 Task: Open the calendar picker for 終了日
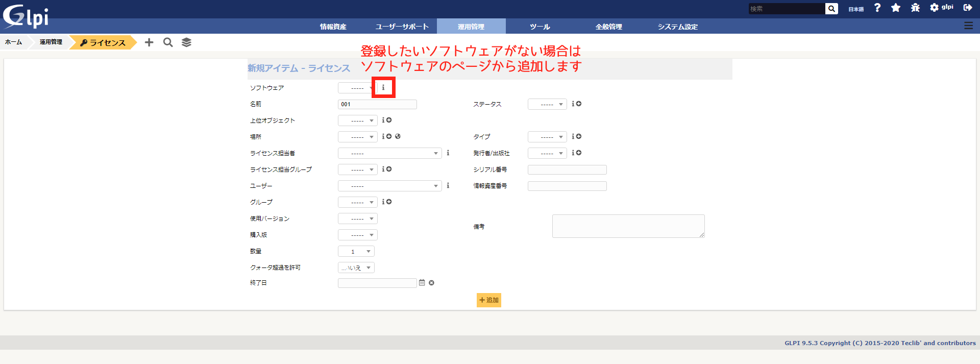422,283
